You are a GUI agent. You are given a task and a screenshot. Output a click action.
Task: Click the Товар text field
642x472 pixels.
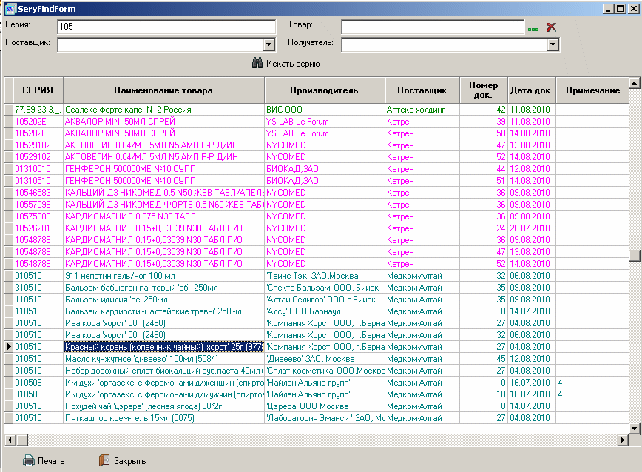pyautogui.click(x=432, y=27)
